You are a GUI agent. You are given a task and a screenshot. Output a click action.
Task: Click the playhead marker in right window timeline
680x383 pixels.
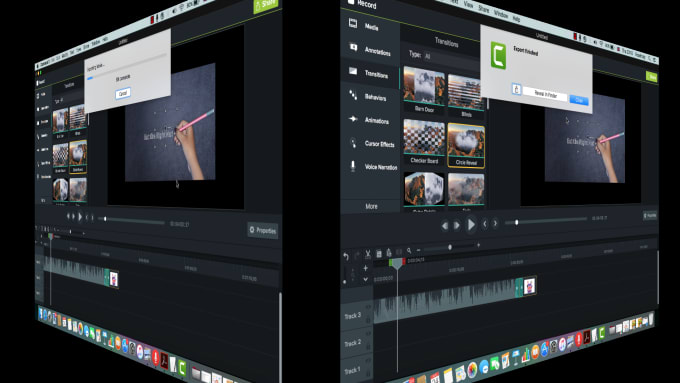click(x=397, y=263)
